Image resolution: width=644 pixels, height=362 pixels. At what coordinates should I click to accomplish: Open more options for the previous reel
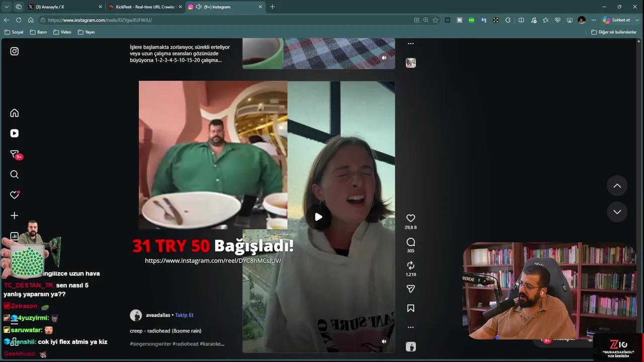coord(411,44)
